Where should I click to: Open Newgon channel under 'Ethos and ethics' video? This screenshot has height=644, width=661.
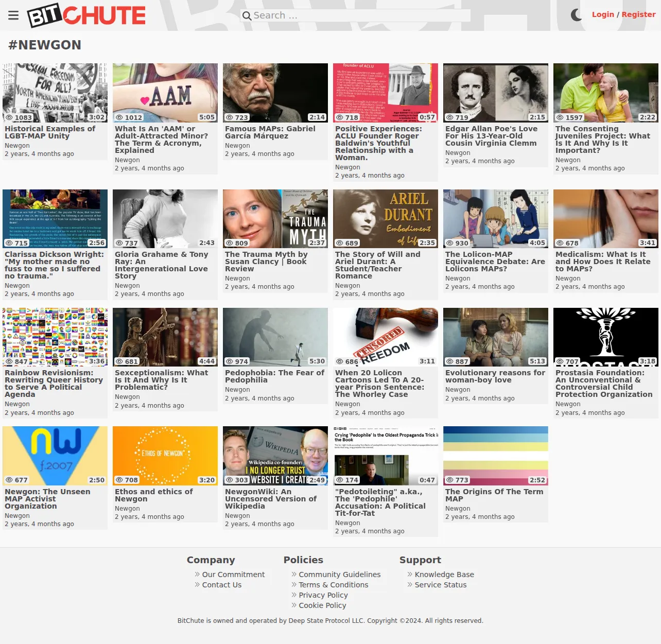point(127,509)
